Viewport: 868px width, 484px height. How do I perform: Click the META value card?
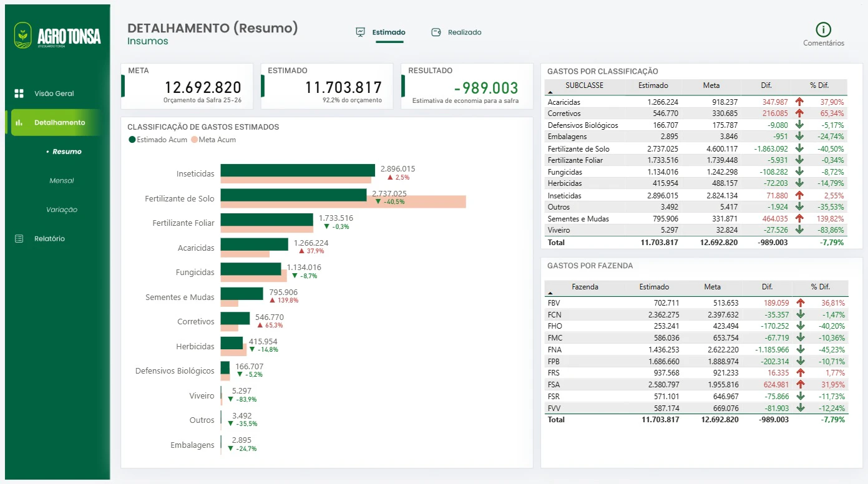tap(187, 86)
